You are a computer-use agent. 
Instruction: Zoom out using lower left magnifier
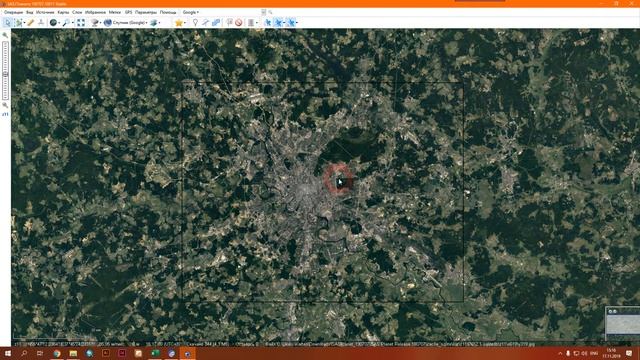(x=5, y=105)
